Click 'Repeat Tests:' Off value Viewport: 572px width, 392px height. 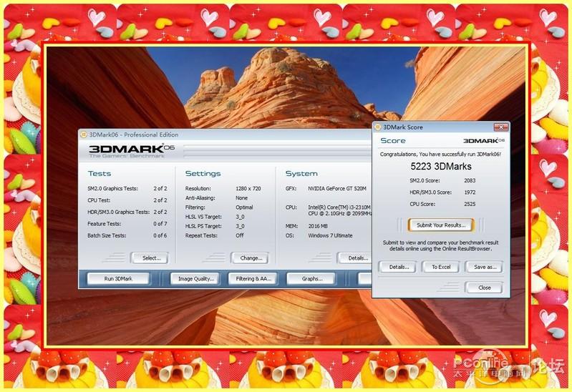(x=239, y=235)
